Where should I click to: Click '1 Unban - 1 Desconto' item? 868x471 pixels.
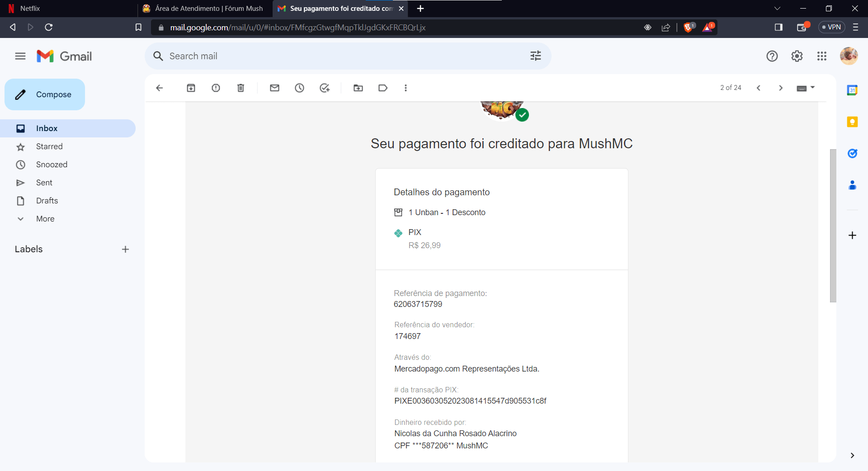click(x=447, y=212)
